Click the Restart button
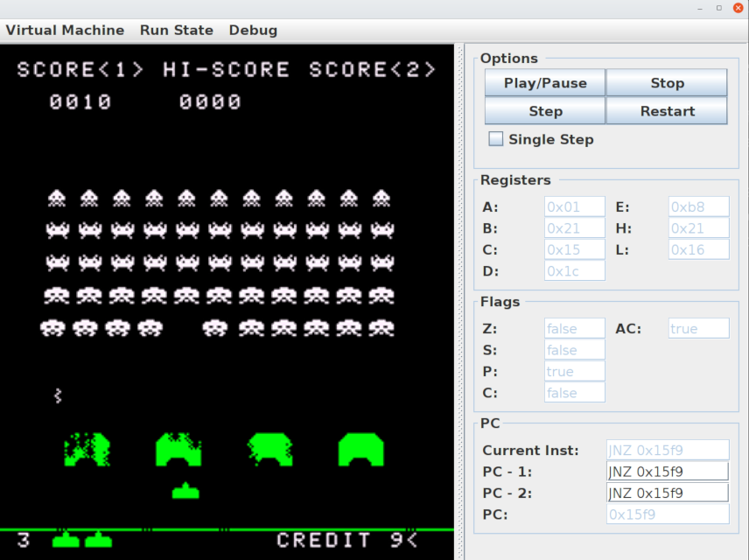The height and width of the screenshot is (560, 749). [x=667, y=111]
